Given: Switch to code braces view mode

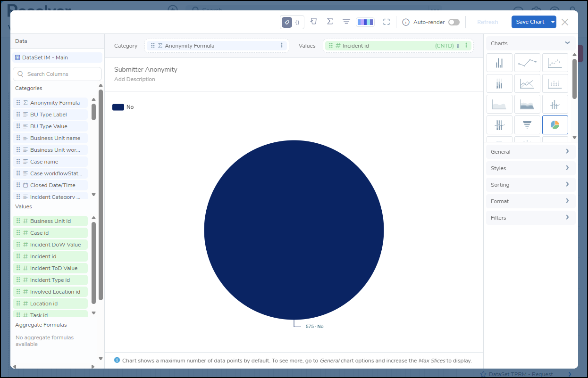Looking at the screenshot, I should pyautogui.click(x=297, y=22).
